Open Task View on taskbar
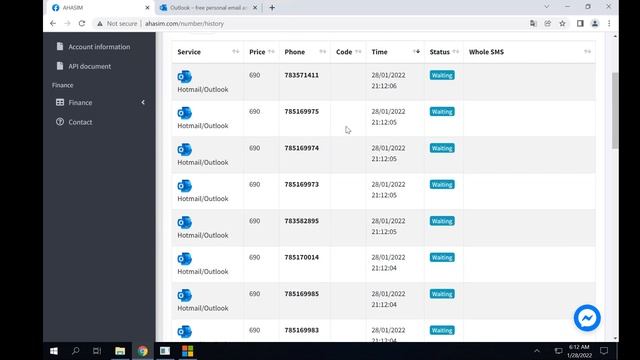This screenshot has height=360, width=640. pyautogui.click(x=97, y=351)
